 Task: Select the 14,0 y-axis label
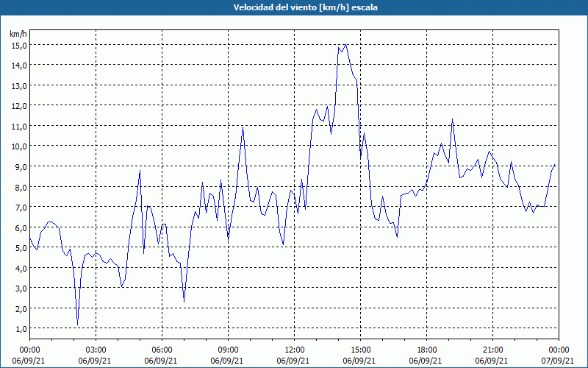[x=19, y=66]
